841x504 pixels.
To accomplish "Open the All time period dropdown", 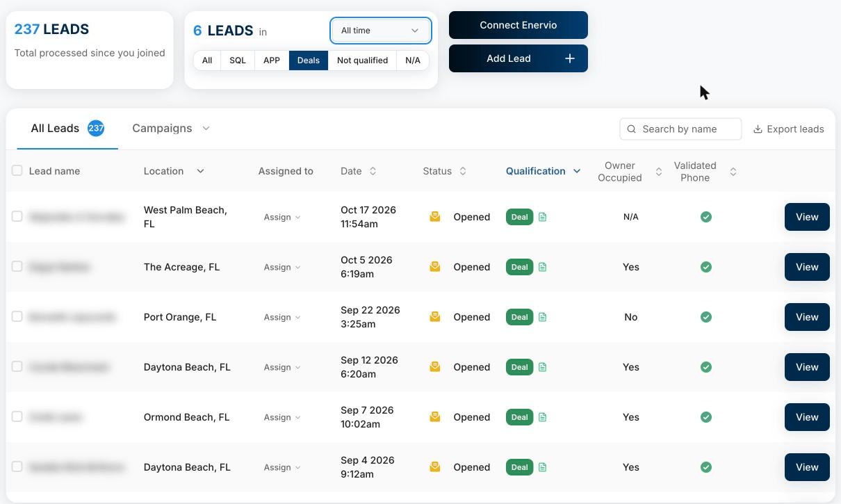I will 381,31.
